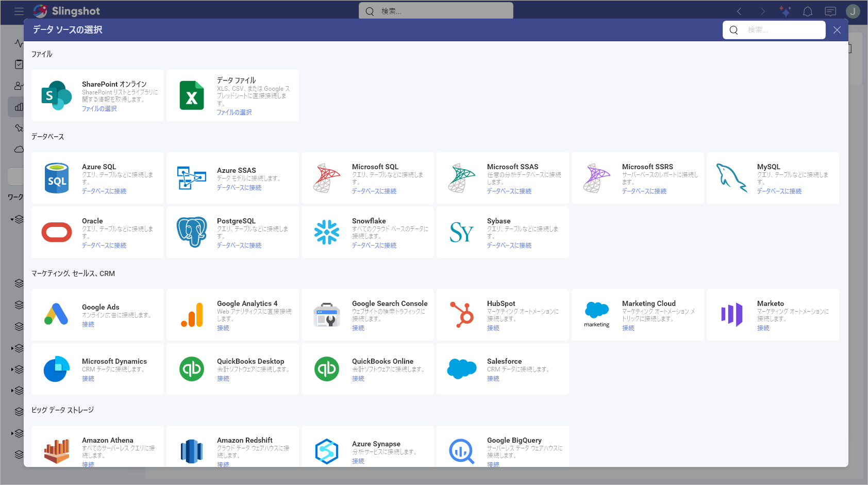
Task: Click the Amazon Redshift title text
Action: 245,440
